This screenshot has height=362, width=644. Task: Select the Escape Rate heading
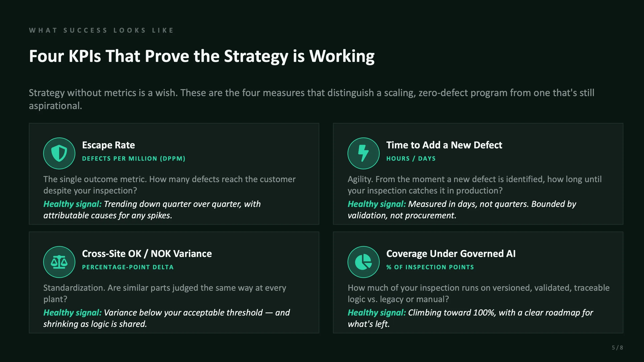coord(108,145)
